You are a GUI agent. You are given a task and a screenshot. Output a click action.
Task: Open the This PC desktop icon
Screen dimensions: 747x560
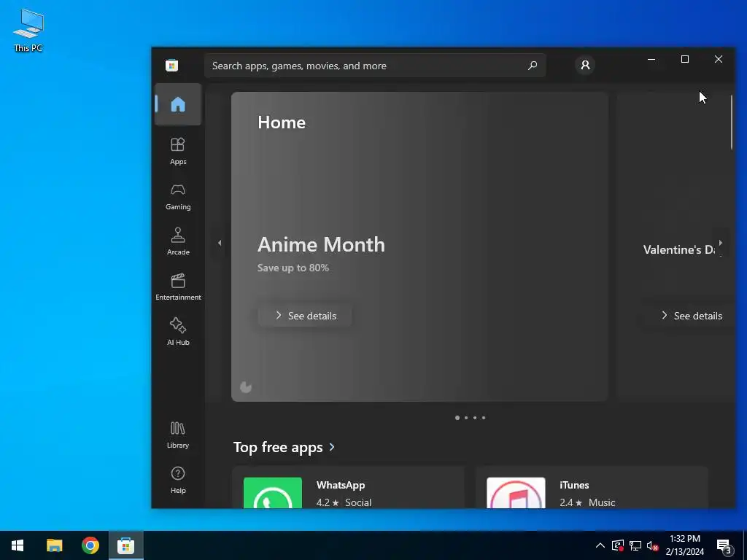(28, 30)
